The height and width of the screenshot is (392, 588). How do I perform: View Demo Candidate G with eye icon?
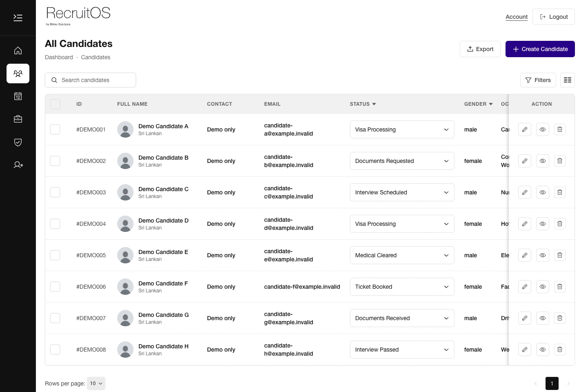pyautogui.click(x=543, y=318)
